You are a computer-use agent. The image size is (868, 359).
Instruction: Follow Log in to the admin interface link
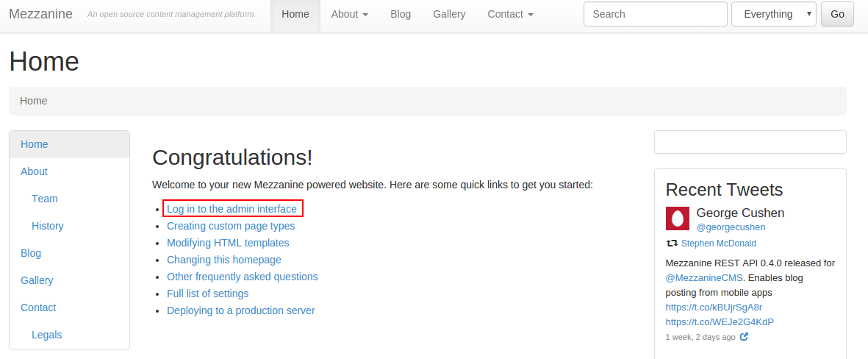232,210
